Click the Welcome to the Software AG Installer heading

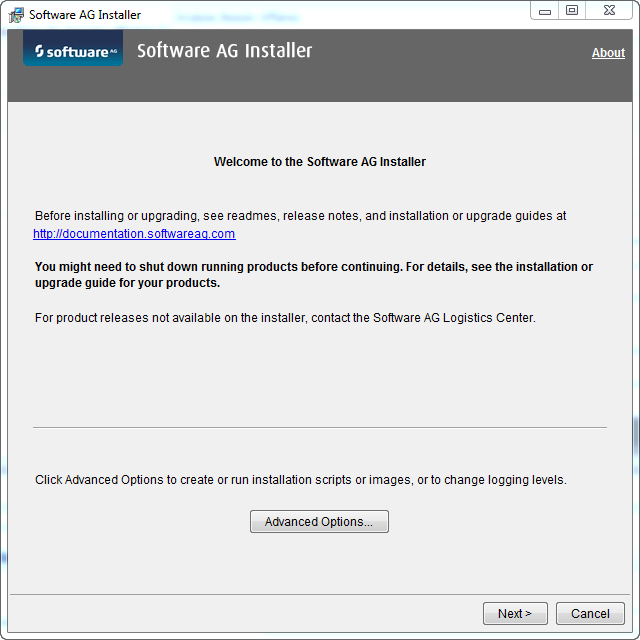[x=320, y=162]
